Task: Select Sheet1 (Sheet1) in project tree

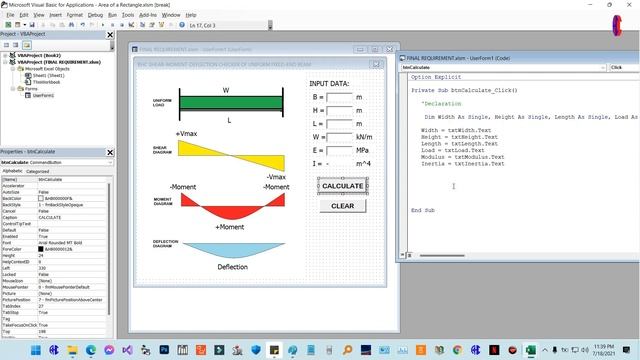Action: click(48, 76)
